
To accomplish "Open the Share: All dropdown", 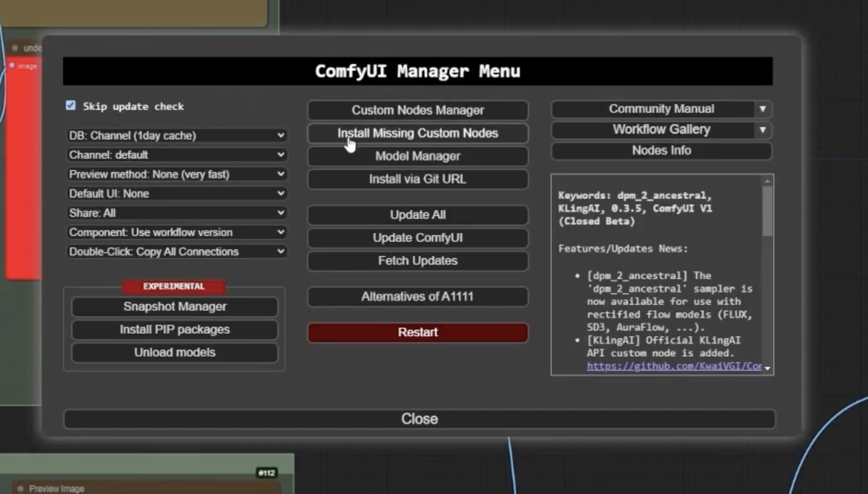I will click(x=176, y=213).
